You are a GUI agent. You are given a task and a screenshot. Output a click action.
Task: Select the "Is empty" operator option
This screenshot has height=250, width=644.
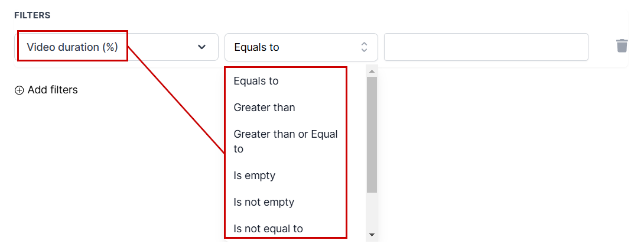(254, 176)
